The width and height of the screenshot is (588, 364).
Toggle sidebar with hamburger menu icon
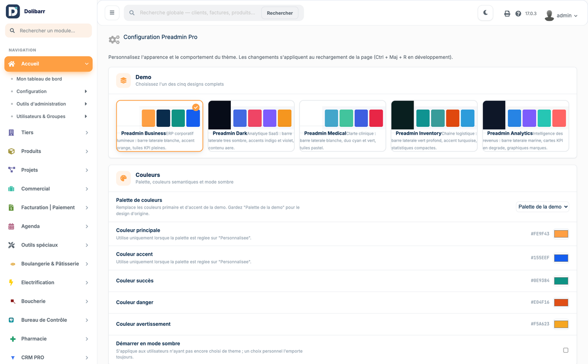[112, 13]
